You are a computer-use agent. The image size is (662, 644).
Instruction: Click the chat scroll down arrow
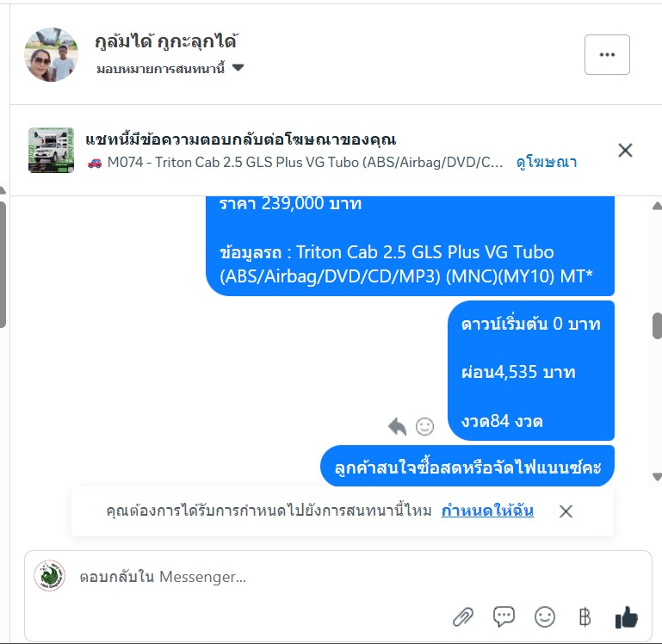(x=657, y=477)
